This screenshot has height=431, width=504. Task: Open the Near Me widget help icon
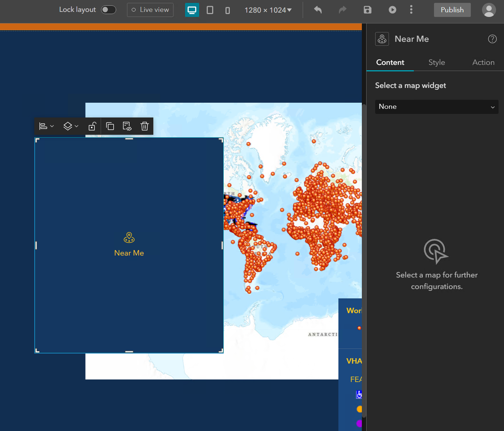coord(492,39)
